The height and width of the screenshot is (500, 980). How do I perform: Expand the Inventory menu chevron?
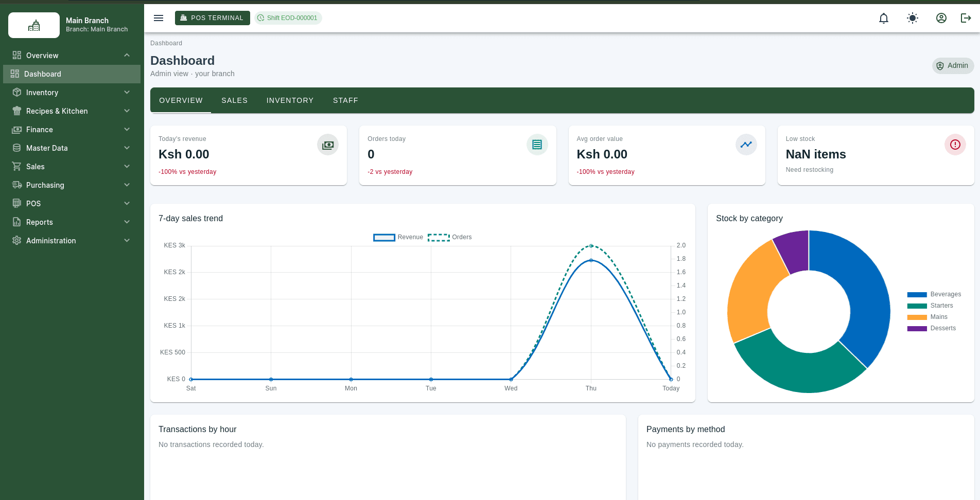click(127, 92)
